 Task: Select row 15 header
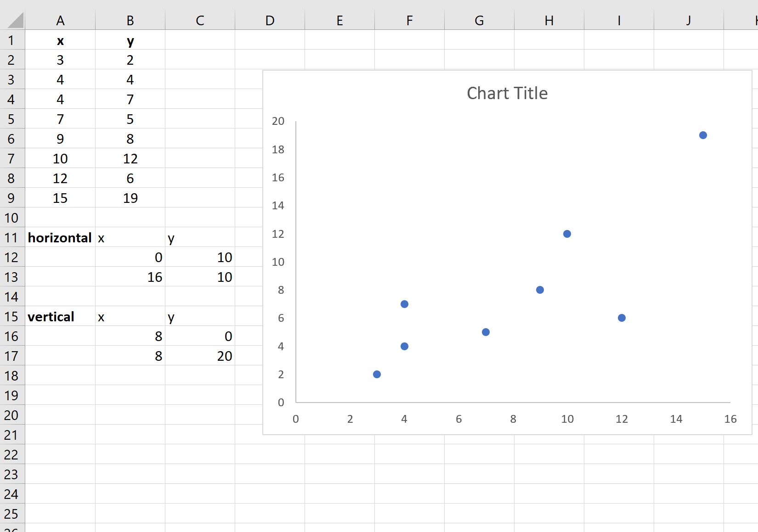12,316
